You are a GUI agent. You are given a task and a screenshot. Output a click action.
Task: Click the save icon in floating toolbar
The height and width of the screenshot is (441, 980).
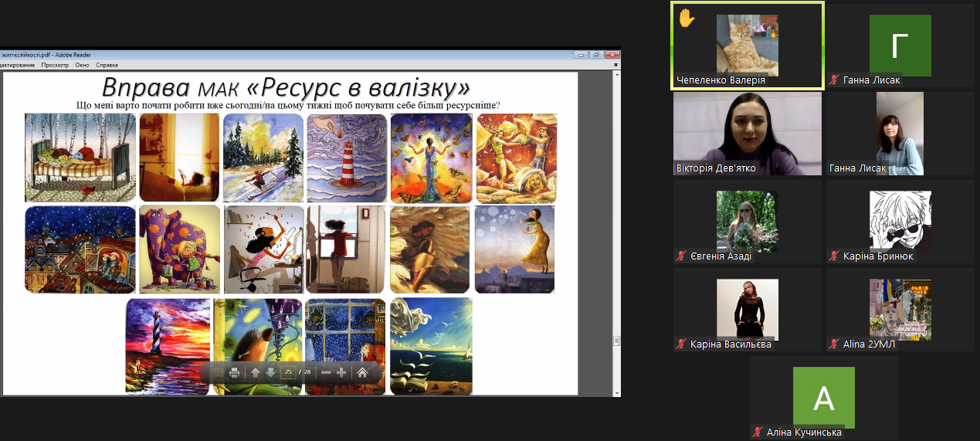pos(219,372)
